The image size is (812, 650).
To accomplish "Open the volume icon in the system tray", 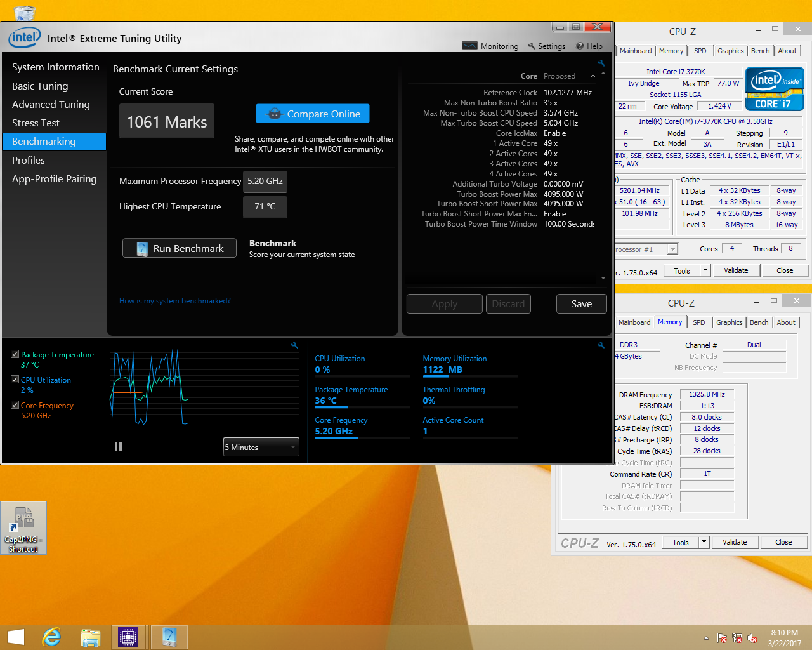I will (x=752, y=638).
